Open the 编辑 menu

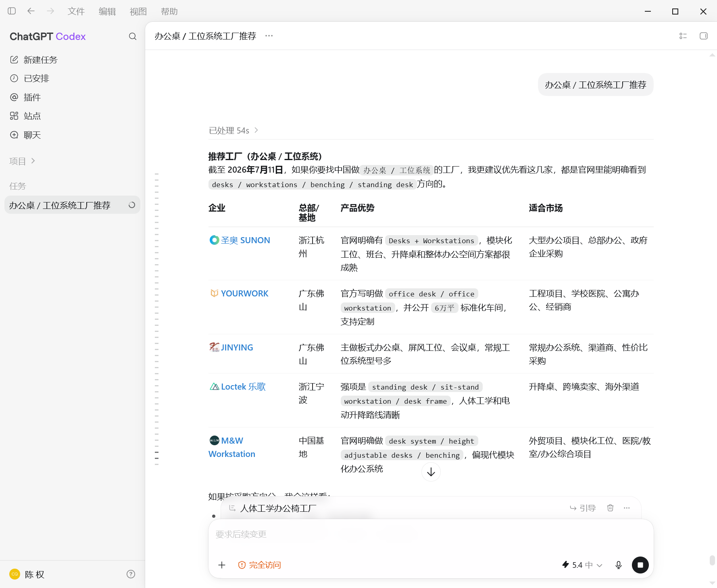[x=107, y=11]
